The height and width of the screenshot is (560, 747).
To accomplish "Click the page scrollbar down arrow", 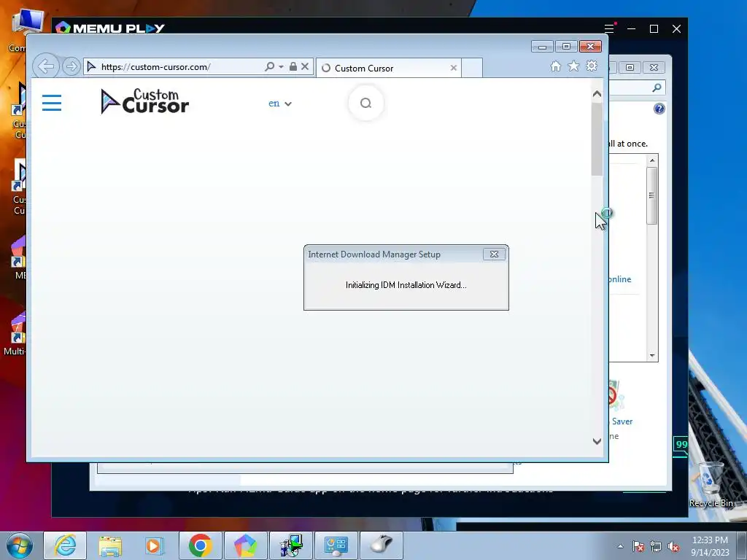I will point(597,441).
